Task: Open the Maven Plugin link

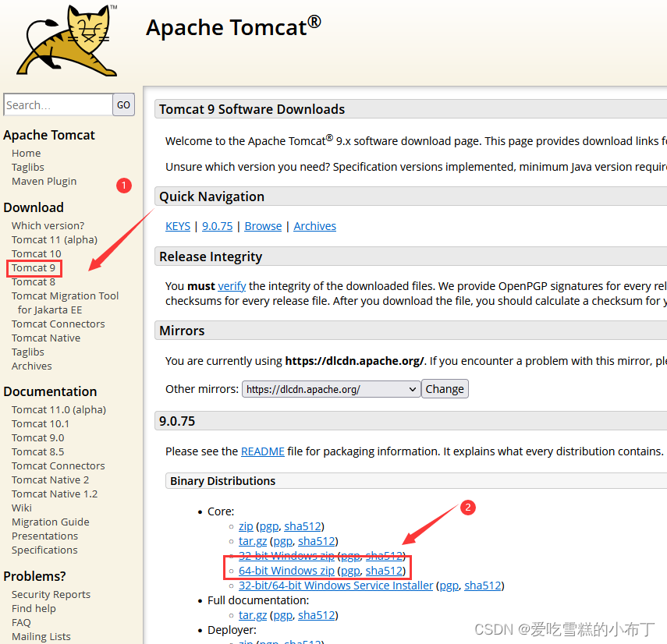Action: click(x=44, y=181)
